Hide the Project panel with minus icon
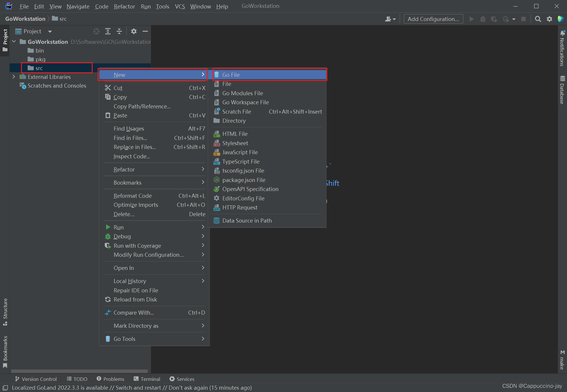Viewport: 567px width, 392px height. click(145, 31)
